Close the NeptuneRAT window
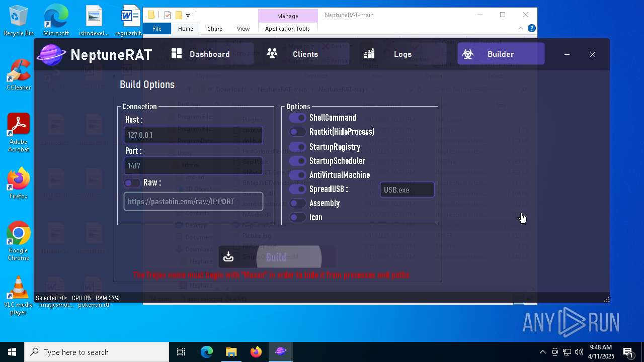This screenshot has height=362, width=644. [593, 54]
